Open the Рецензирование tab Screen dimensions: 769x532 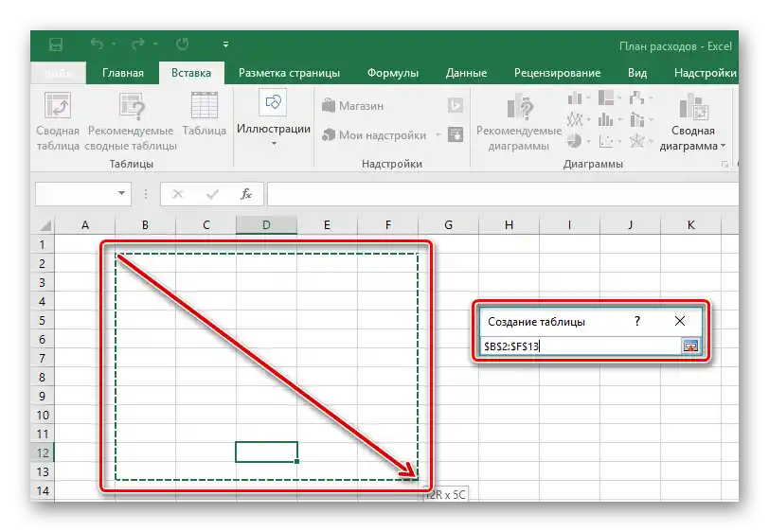[557, 73]
